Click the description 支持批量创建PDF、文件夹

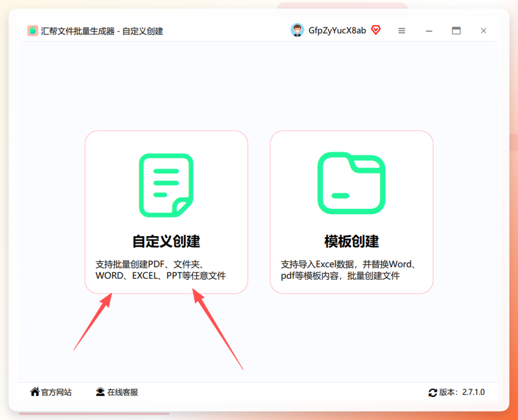tap(160, 270)
